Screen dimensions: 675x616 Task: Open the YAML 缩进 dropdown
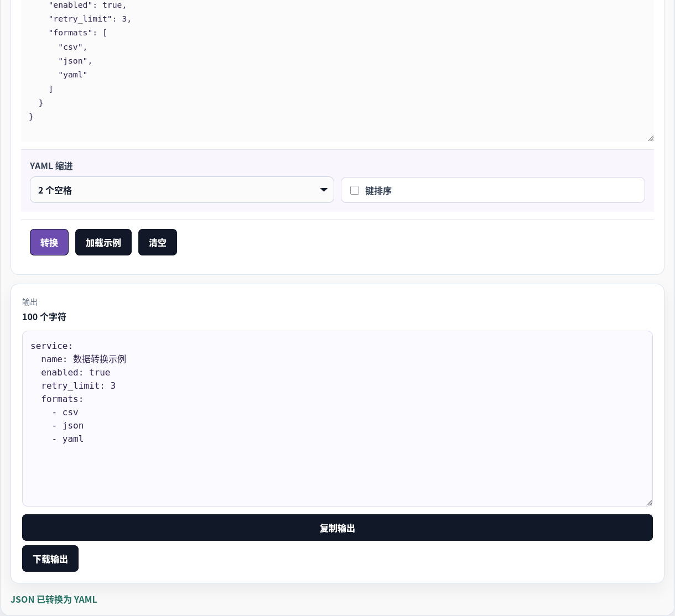pyautogui.click(x=182, y=190)
